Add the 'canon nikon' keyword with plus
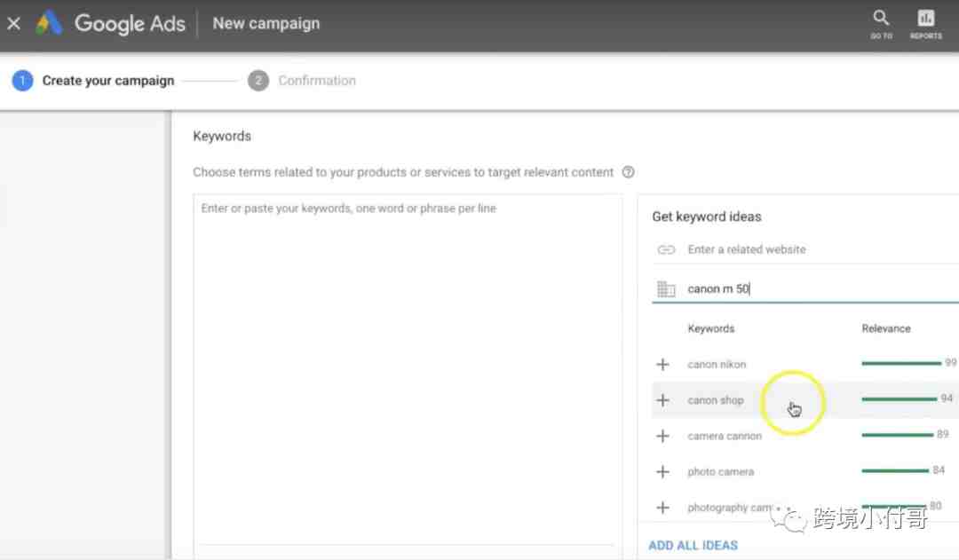959x560 pixels. pyautogui.click(x=662, y=365)
